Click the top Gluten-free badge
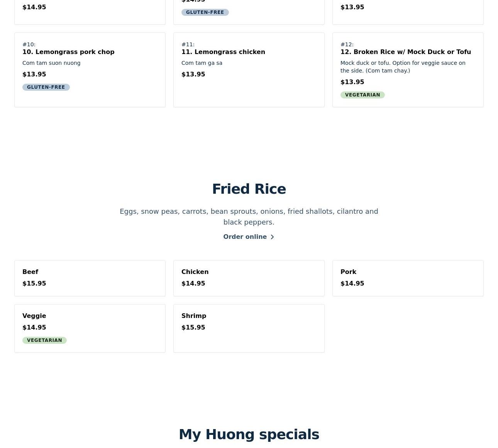Image resolution: width=498 pixels, height=448 pixels. 205,12
